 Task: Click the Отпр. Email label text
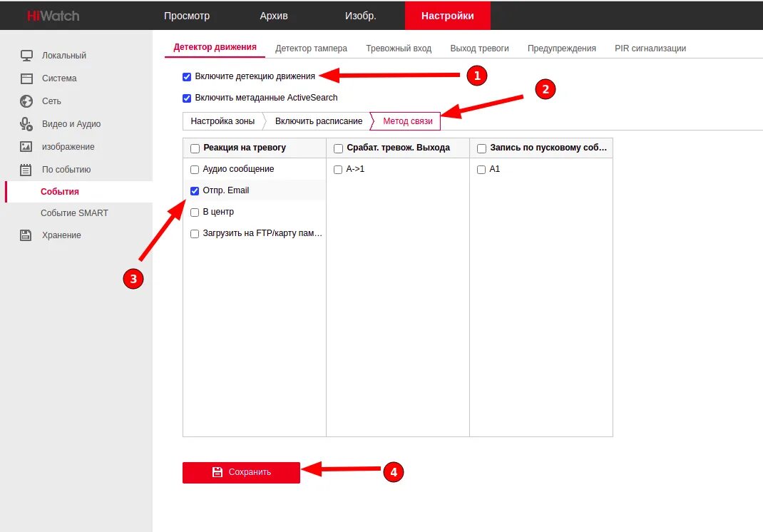226,190
